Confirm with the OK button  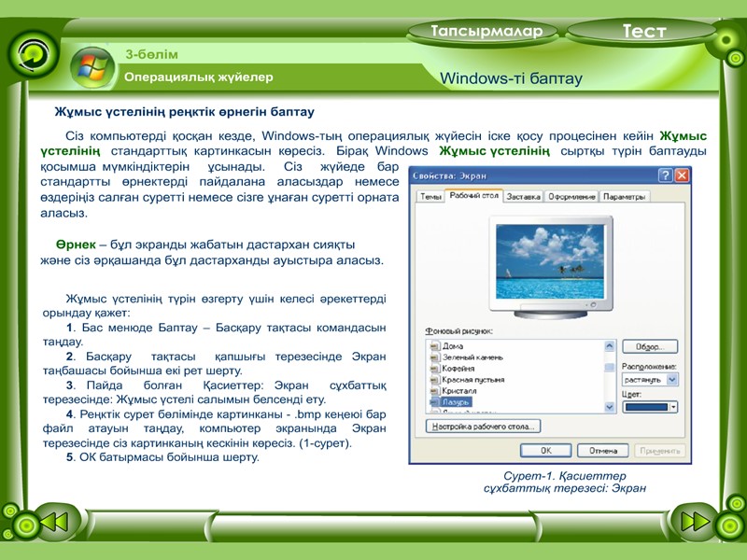(546, 451)
